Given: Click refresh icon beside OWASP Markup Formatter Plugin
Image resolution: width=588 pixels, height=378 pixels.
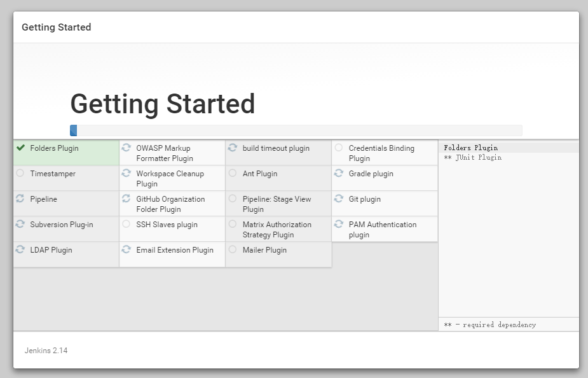Looking at the screenshot, I should click(126, 148).
